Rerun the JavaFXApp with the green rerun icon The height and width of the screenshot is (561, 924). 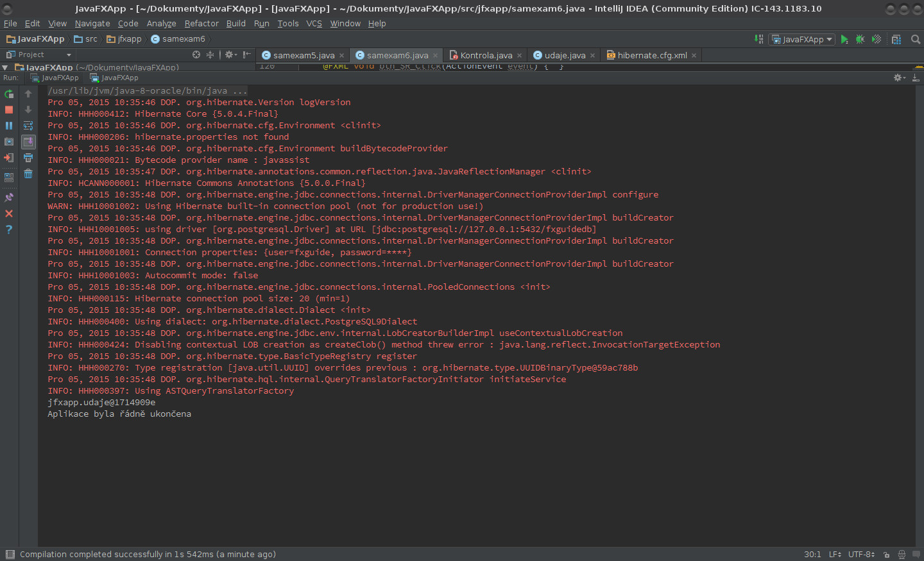point(9,94)
